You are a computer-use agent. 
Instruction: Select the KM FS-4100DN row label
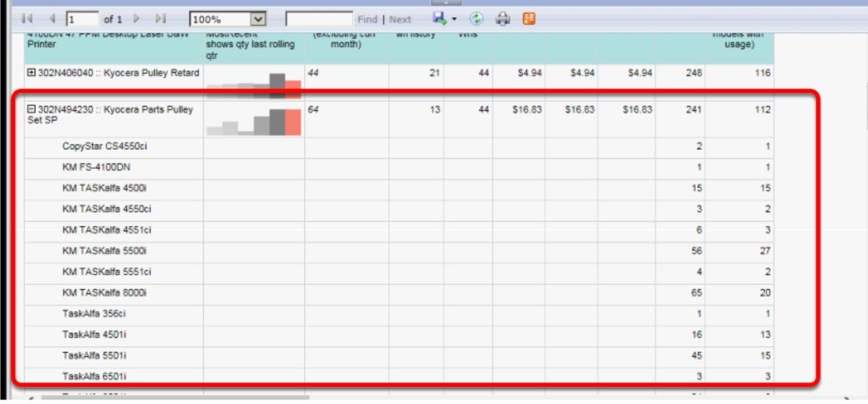pyautogui.click(x=96, y=167)
